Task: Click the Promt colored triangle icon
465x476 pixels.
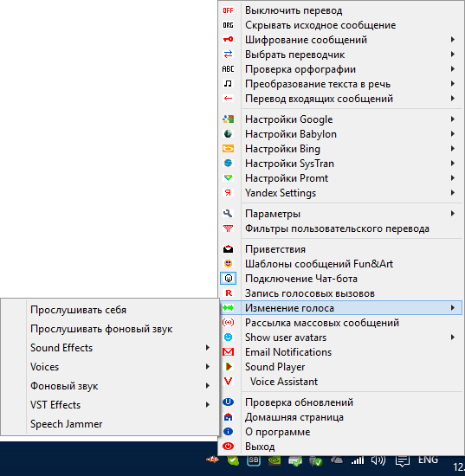Action: (x=228, y=178)
